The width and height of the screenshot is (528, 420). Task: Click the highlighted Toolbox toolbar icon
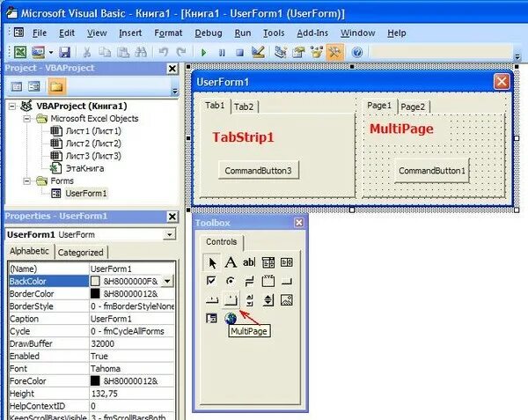tap(334, 52)
